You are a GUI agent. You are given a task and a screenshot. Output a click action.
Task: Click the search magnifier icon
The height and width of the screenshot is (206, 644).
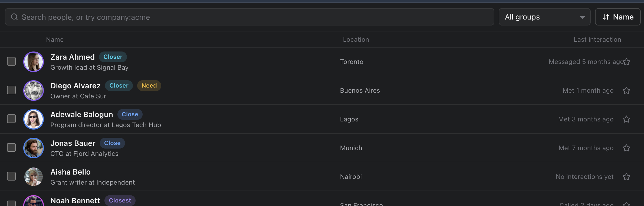point(14,17)
